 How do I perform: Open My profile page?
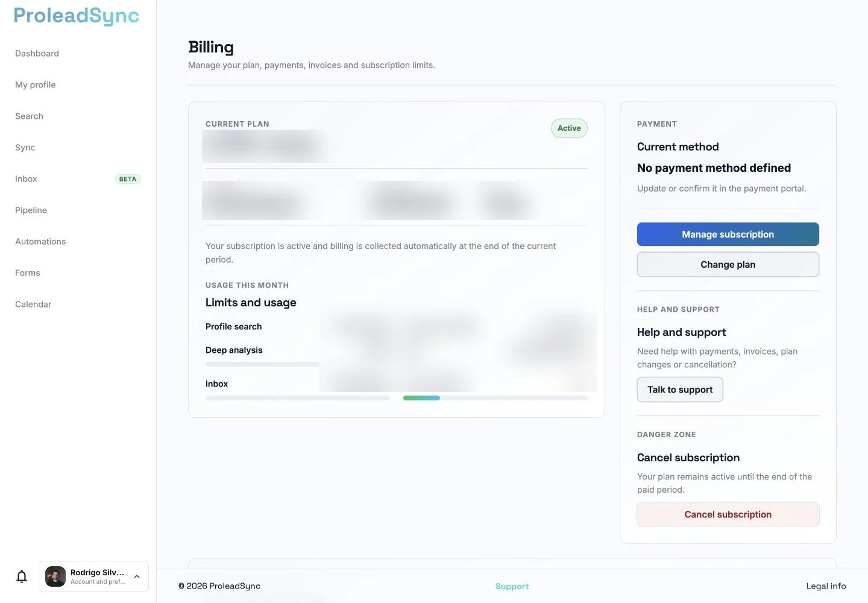point(35,85)
